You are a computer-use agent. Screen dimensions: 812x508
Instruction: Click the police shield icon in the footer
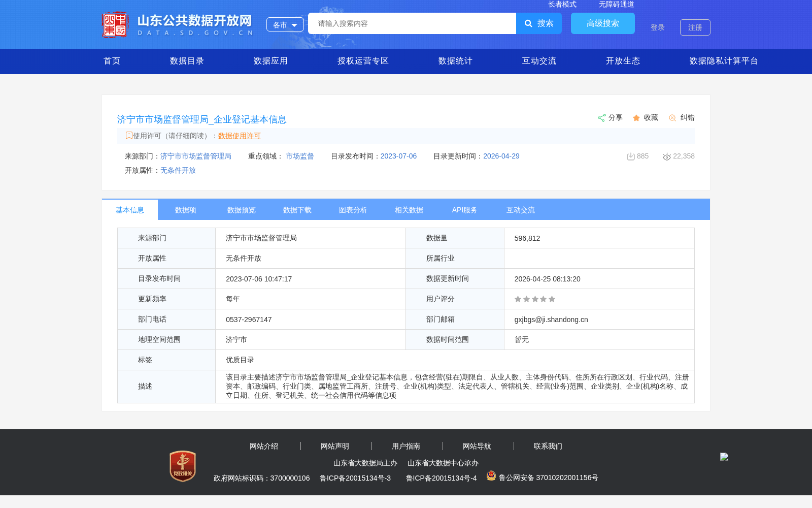(x=491, y=475)
